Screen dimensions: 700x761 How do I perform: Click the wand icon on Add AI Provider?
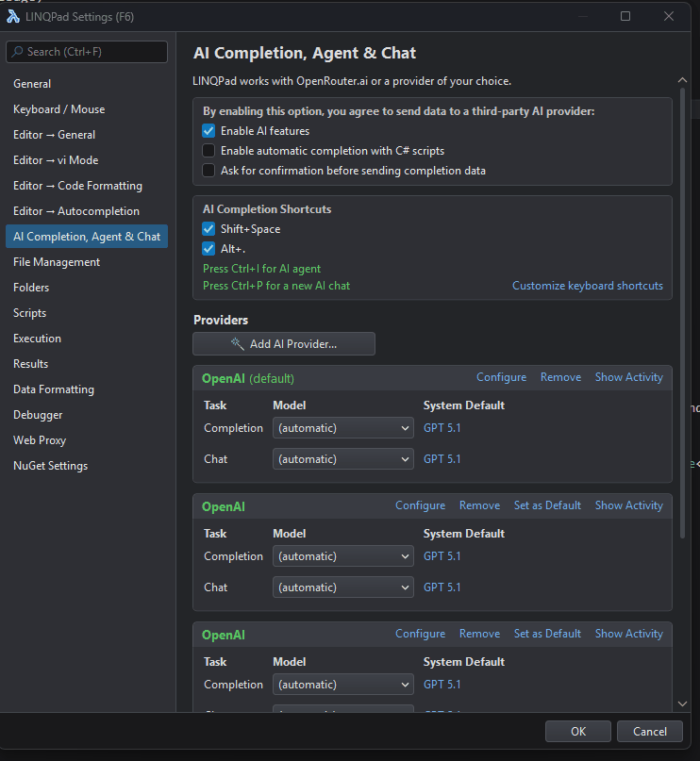tap(238, 343)
